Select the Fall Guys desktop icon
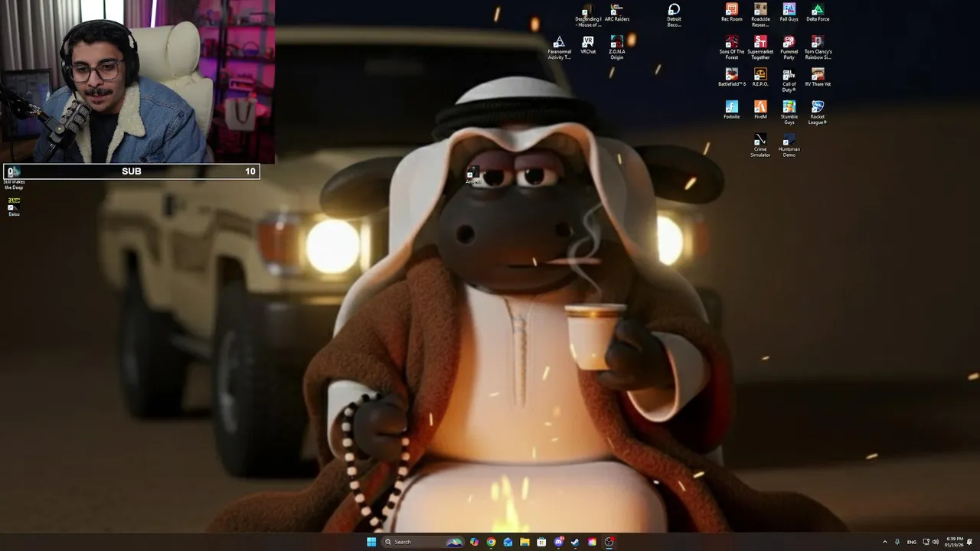The width and height of the screenshot is (980, 551). (789, 13)
